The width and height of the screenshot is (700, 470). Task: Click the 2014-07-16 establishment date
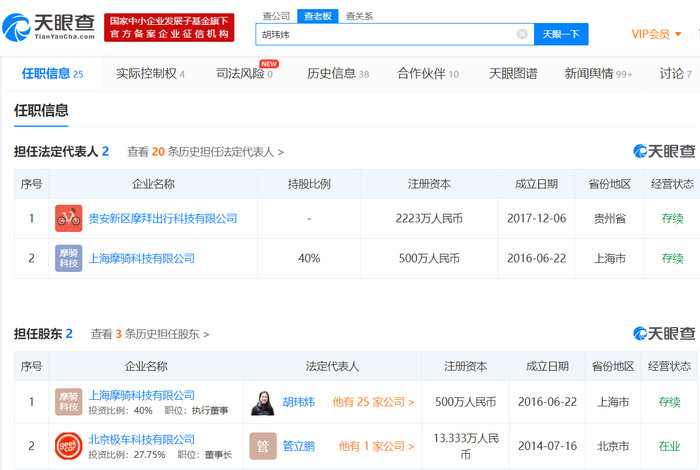(x=547, y=446)
